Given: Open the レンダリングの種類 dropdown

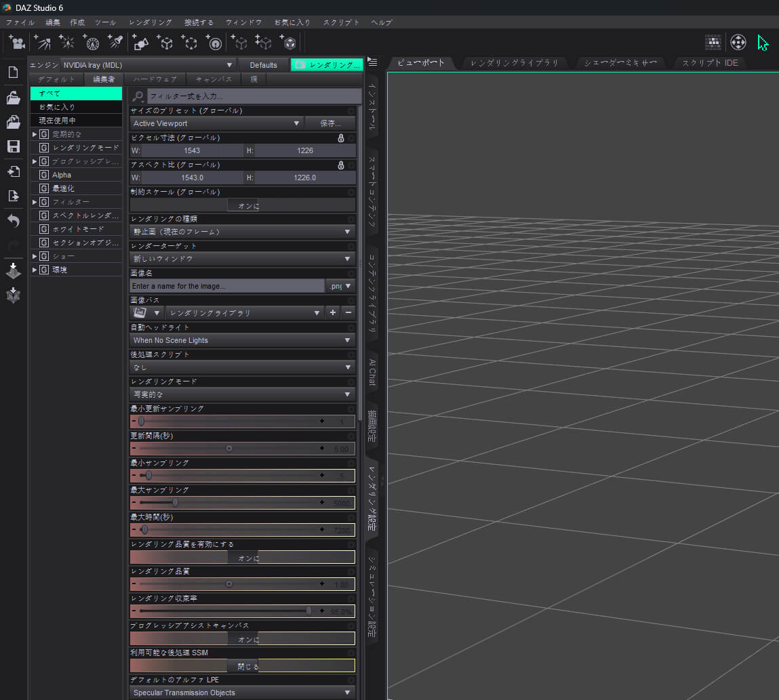Looking at the screenshot, I should coord(243,232).
